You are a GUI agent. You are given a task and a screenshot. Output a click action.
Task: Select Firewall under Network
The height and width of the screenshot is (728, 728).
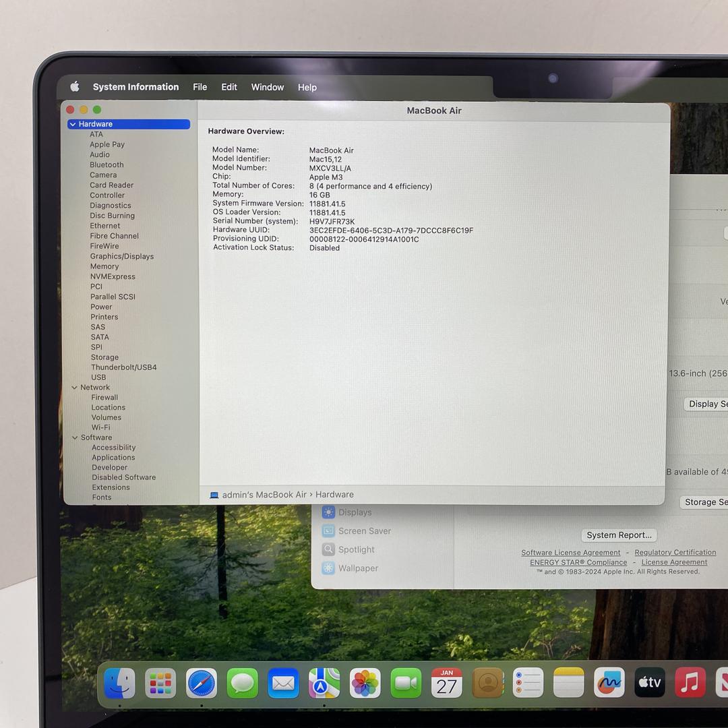tap(104, 398)
